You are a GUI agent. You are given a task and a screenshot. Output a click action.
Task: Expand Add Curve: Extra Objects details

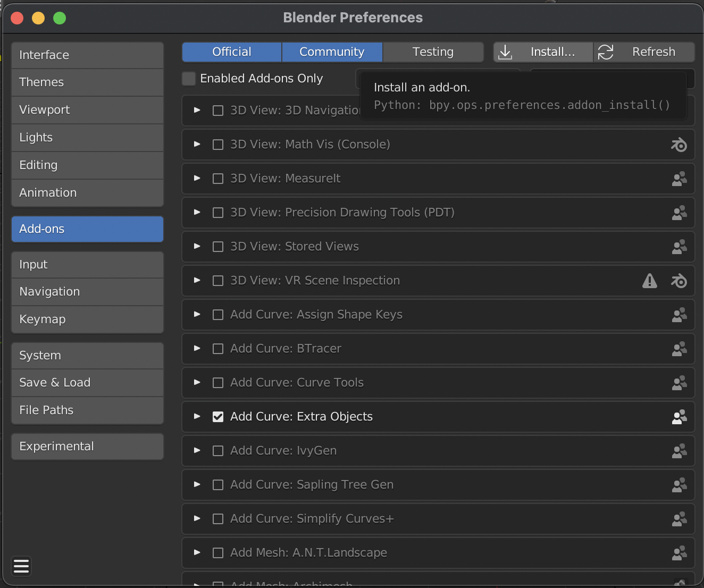pyautogui.click(x=197, y=416)
